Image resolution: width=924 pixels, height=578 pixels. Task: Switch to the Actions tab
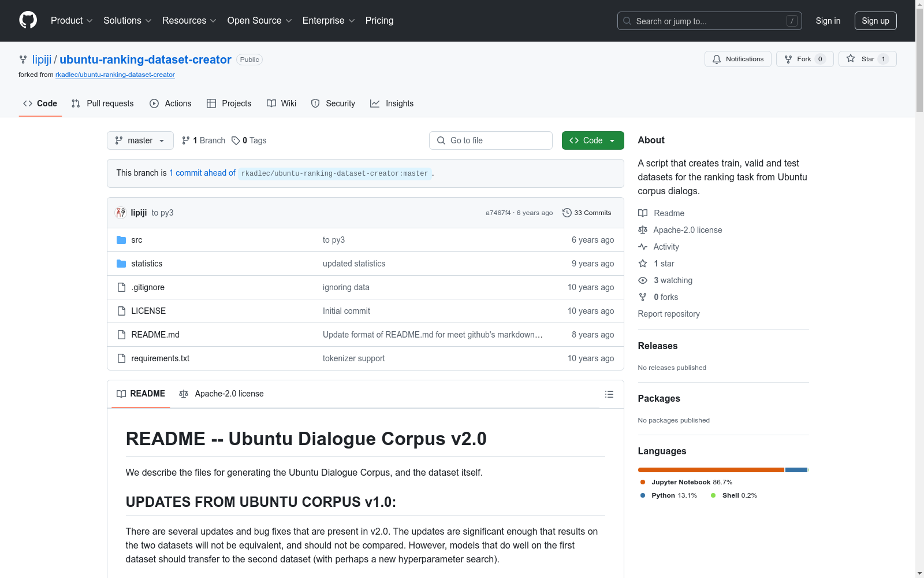170,103
